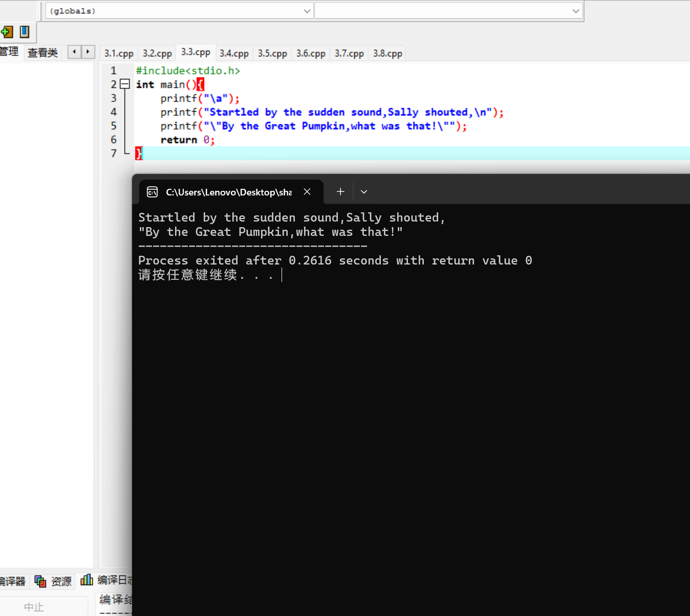
Task: Select the 3.3.cpp editor tab
Action: (x=196, y=52)
